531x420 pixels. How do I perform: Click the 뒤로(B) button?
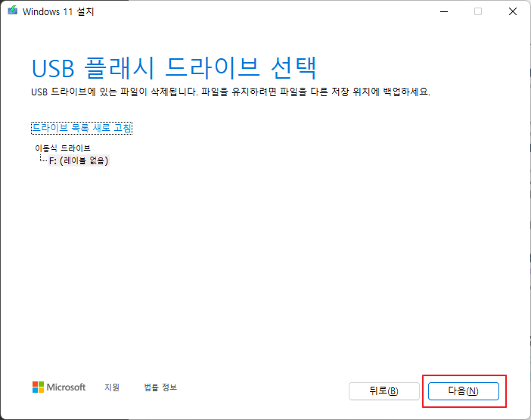pyautogui.click(x=384, y=391)
